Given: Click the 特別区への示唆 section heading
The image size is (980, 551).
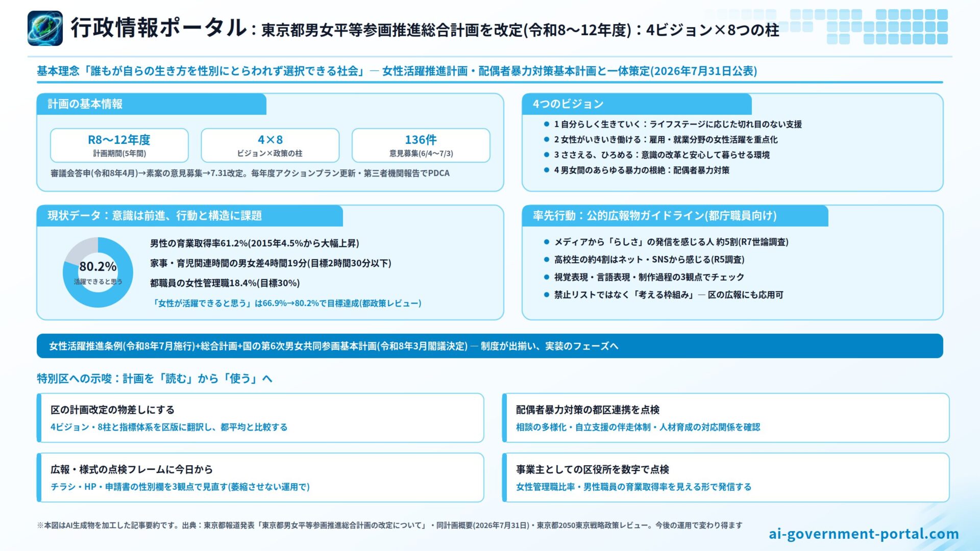Looking at the screenshot, I should click(155, 379).
